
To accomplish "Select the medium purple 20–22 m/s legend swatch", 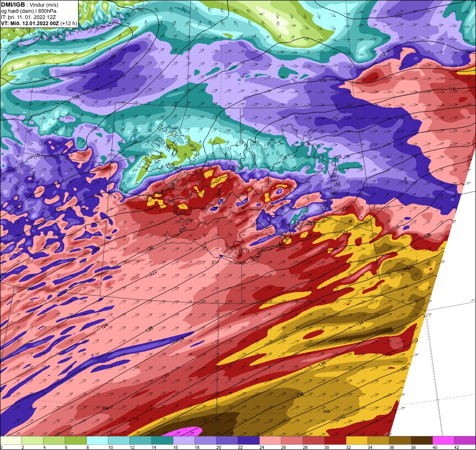I will (x=227, y=440).
